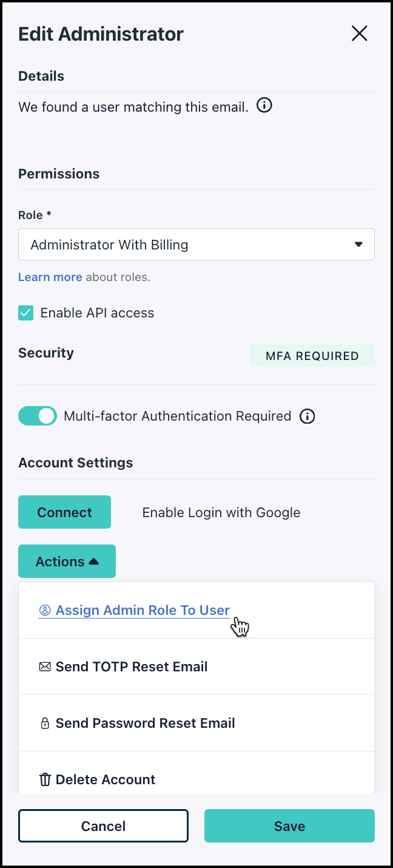This screenshot has width=393, height=868.
Task: Click the Actions caret arrow icon
Action: [x=93, y=561]
